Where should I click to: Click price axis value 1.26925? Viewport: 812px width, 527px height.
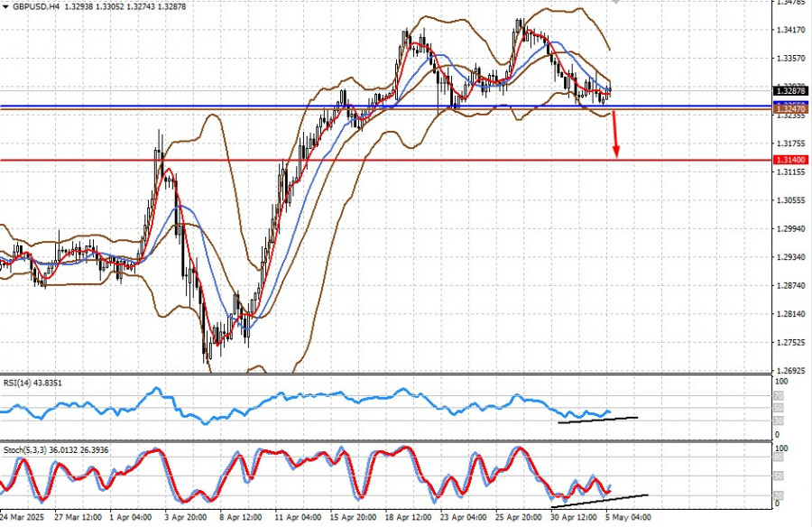[790, 371]
